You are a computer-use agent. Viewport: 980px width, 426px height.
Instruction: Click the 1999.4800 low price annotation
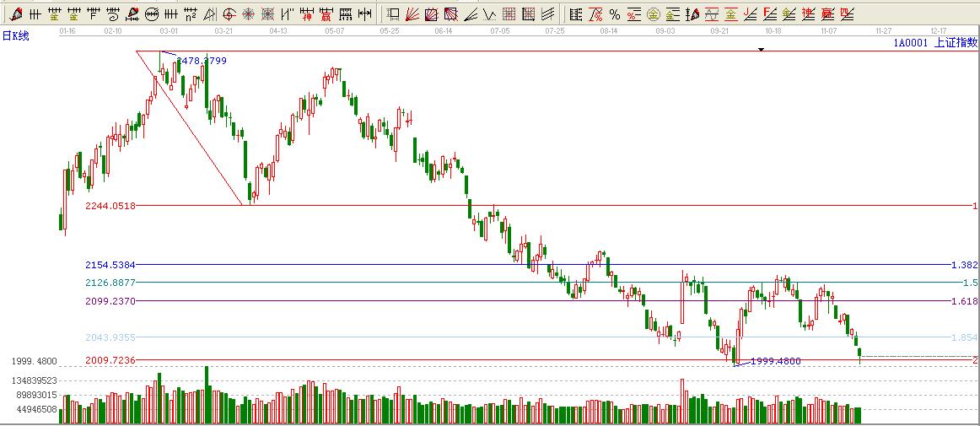tap(775, 361)
